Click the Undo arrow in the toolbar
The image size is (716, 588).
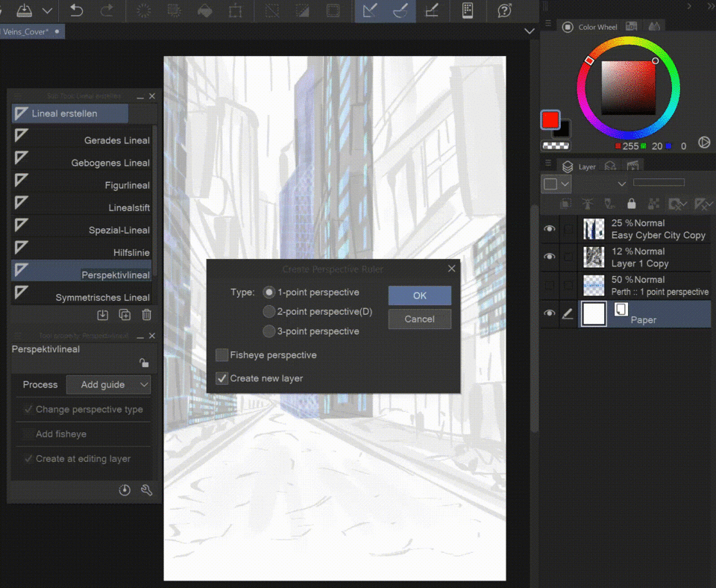(76, 10)
